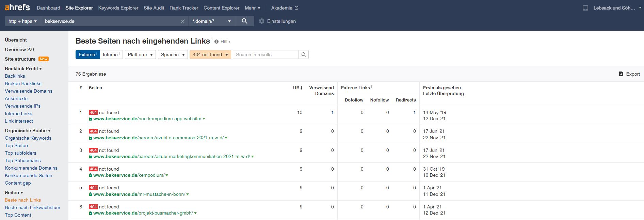Screen dimensions: 644x220
Task: Open the neu-kempodium-app-website URL link
Action: pos(147,119)
